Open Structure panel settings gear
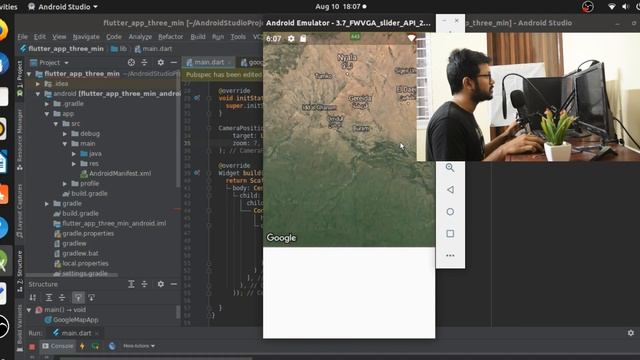Screen dimensions: 640x360 pos(161,284)
